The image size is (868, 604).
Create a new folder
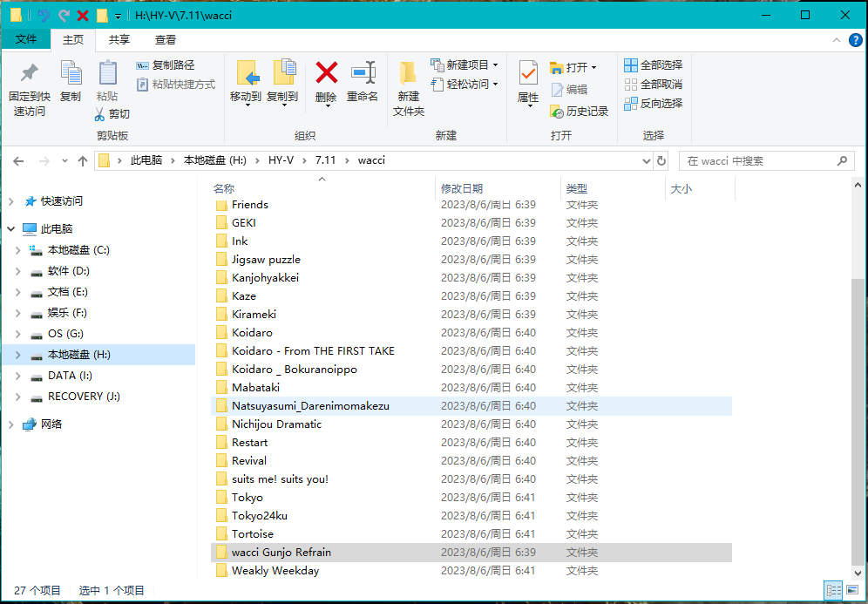[x=409, y=89]
